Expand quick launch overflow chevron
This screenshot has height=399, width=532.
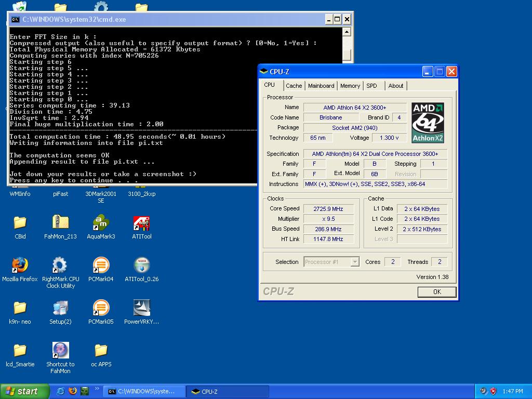[x=97, y=389]
